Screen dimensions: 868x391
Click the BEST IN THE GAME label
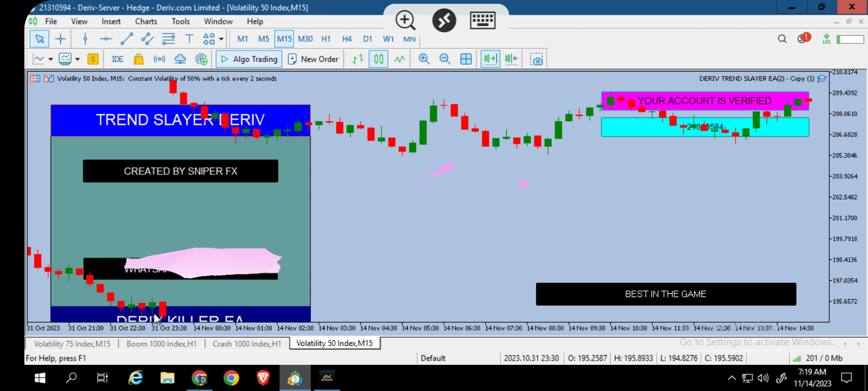(666, 294)
